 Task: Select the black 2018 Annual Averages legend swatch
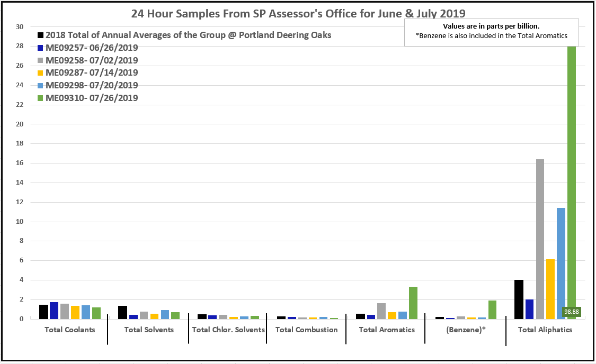(x=40, y=35)
